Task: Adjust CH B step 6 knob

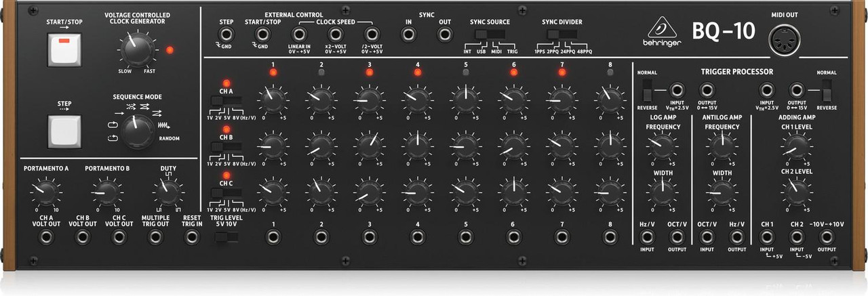Action: (x=513, y=146)
